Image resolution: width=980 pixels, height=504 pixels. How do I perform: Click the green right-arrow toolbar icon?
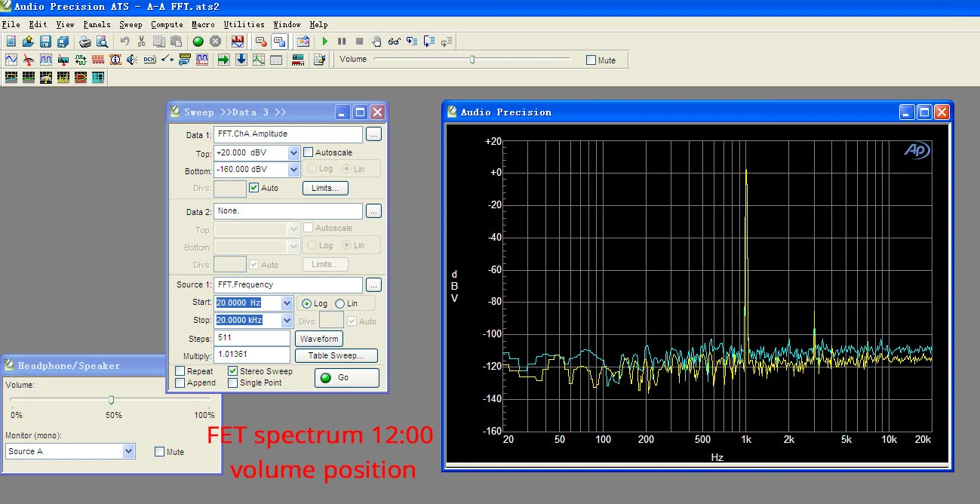[223, 60]
